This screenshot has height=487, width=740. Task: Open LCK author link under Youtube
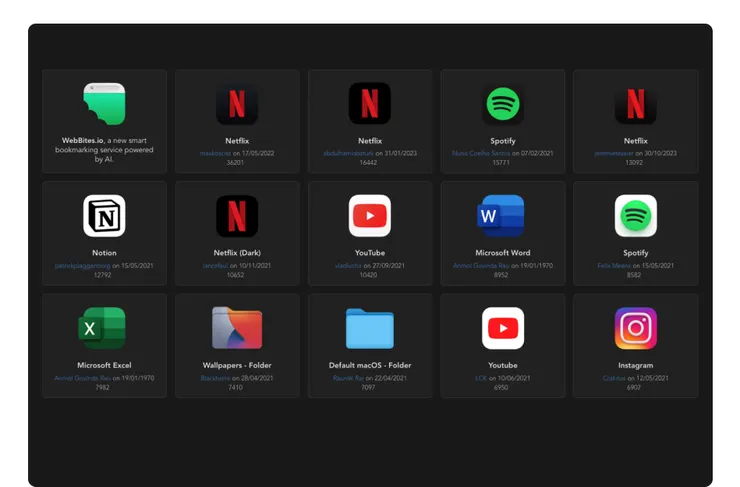481,378
